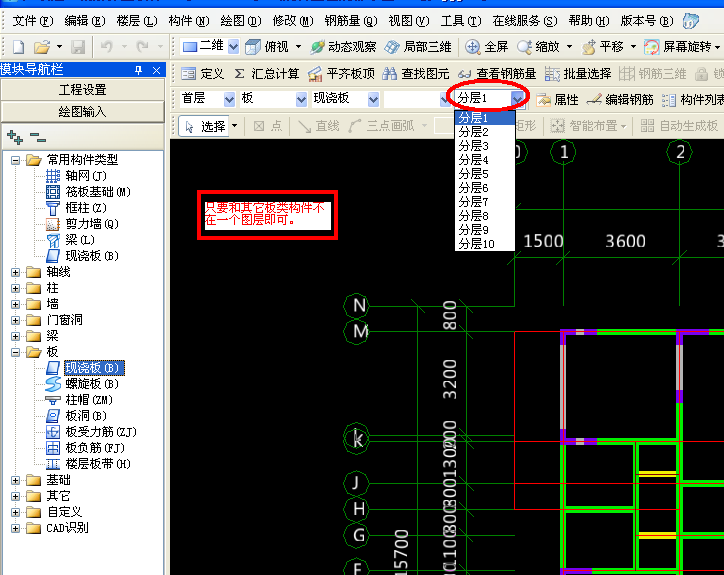This screenshot has width=724, height=575.
Task: Collapse the 板 tree folder
Action: click(x=15, y=352)
